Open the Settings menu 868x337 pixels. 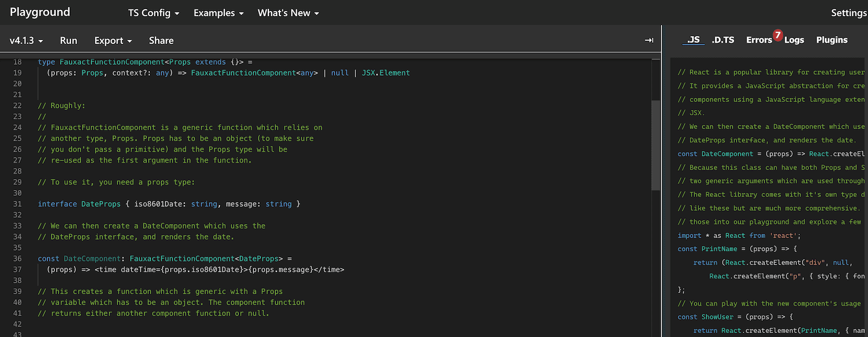[x=848, y=12]
